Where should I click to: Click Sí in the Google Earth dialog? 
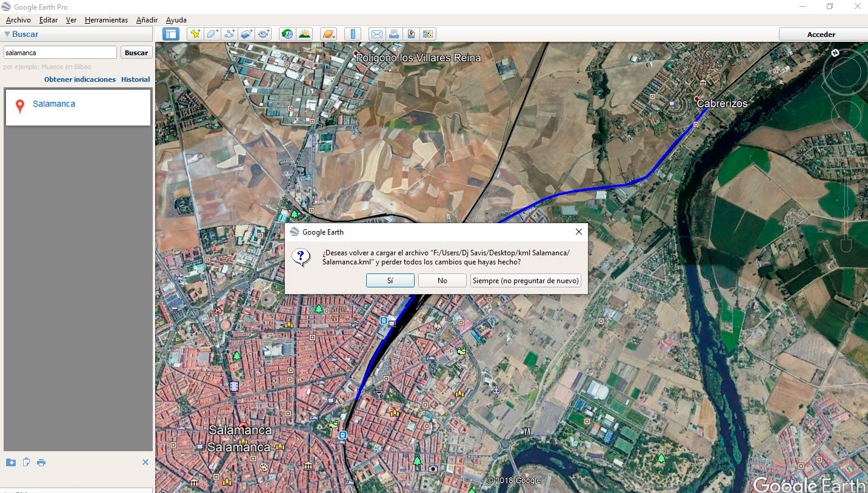[x=390, y=281]
